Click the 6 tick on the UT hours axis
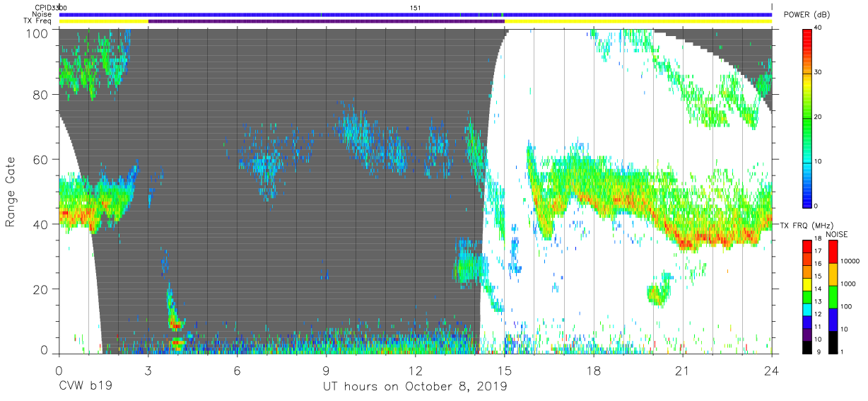868x401 pixels. click(x=237, y=370)
